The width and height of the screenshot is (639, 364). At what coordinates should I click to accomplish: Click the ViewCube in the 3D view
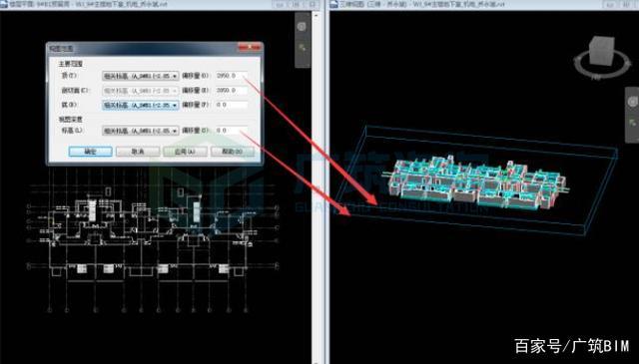pos(602,51)
